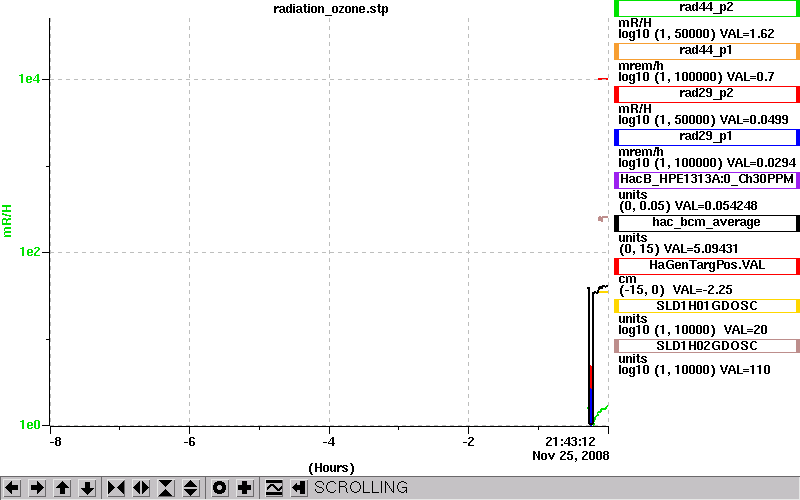Click the VAL=-2.25 reading

tap(703, 290)
